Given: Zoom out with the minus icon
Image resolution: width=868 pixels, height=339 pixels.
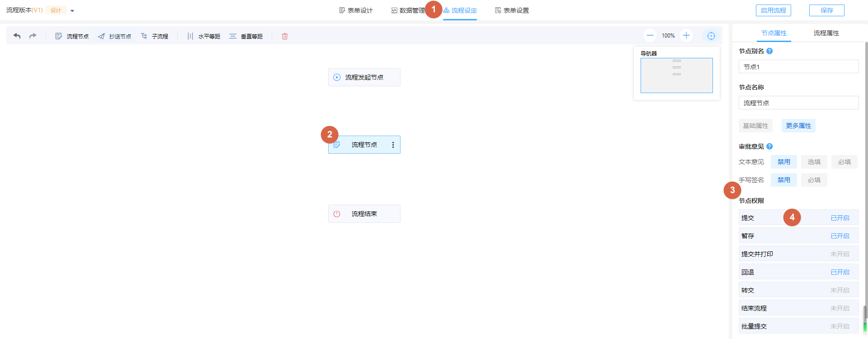Looking at the screenshot, I should point(650,35).
